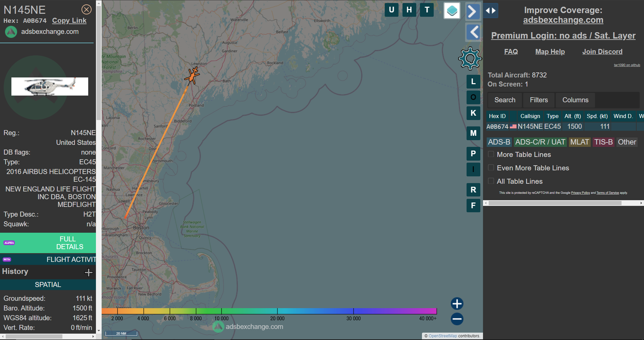Sort table by Alt. (ft) column
The height and width of the screenshot is (340, 644).
coord(573,116)
